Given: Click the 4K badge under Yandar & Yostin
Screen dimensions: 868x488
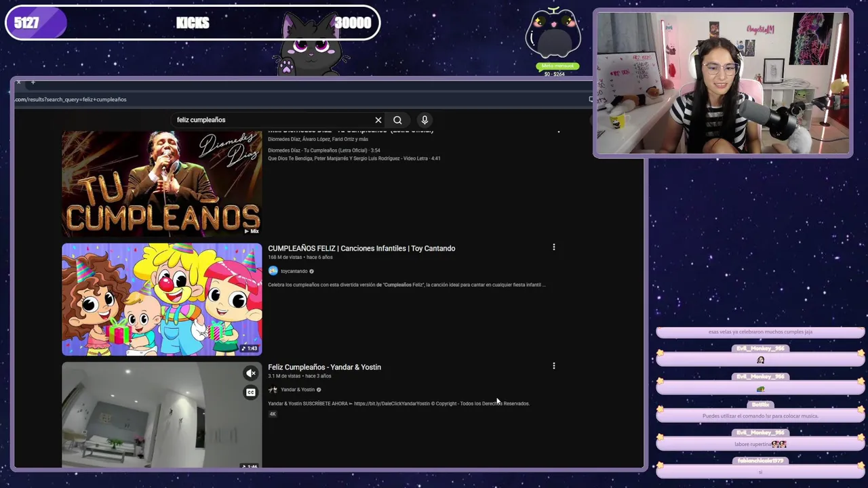Looking at the screenshot, I should click(x=273, y=413).
